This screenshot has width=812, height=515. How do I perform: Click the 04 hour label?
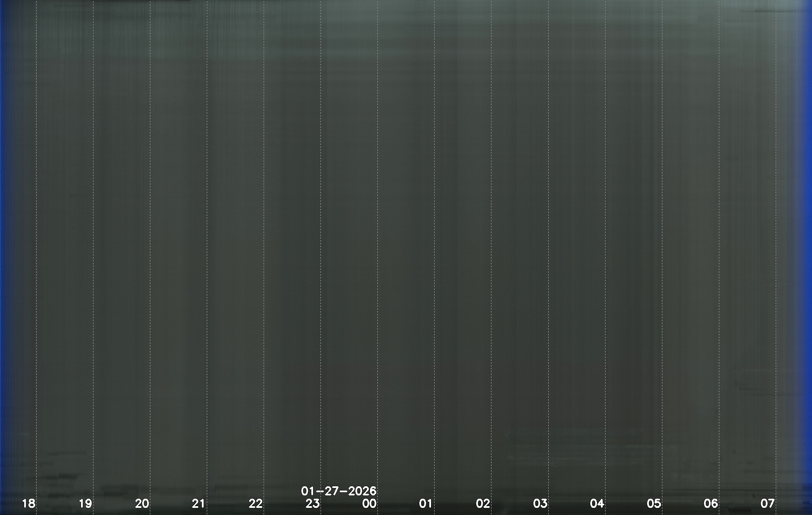[x=597, y=503]
